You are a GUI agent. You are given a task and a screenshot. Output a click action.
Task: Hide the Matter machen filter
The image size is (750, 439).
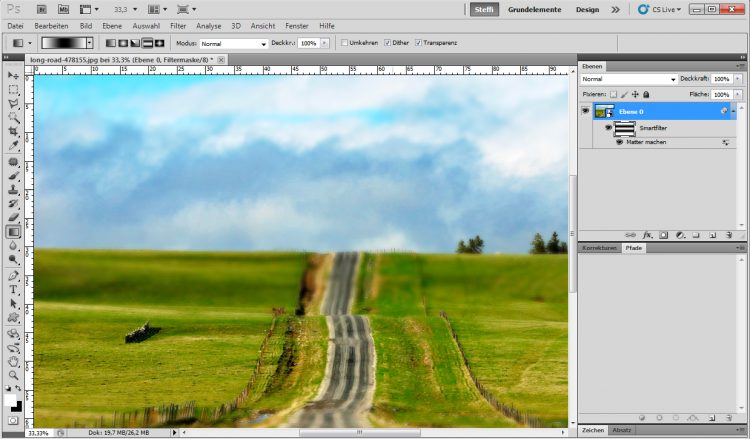(x=619, y=142)
